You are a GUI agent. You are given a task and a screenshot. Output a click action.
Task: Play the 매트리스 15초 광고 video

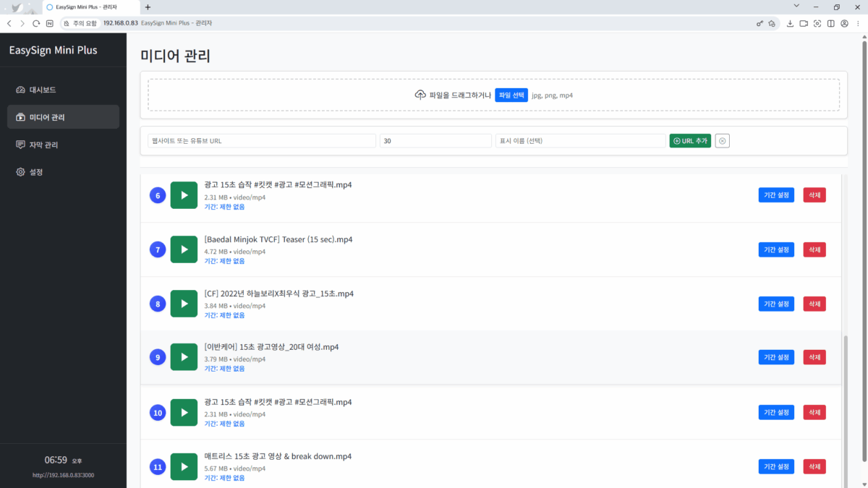point(184,466)
